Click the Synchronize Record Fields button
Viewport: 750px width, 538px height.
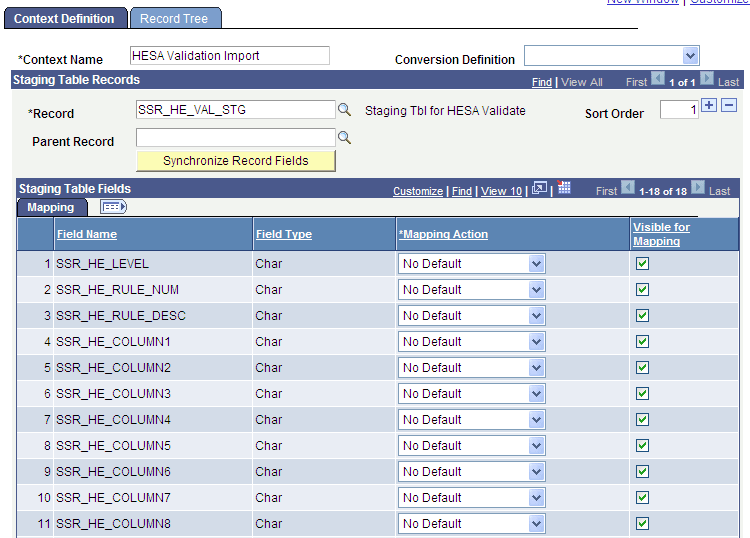click(236, 161)
